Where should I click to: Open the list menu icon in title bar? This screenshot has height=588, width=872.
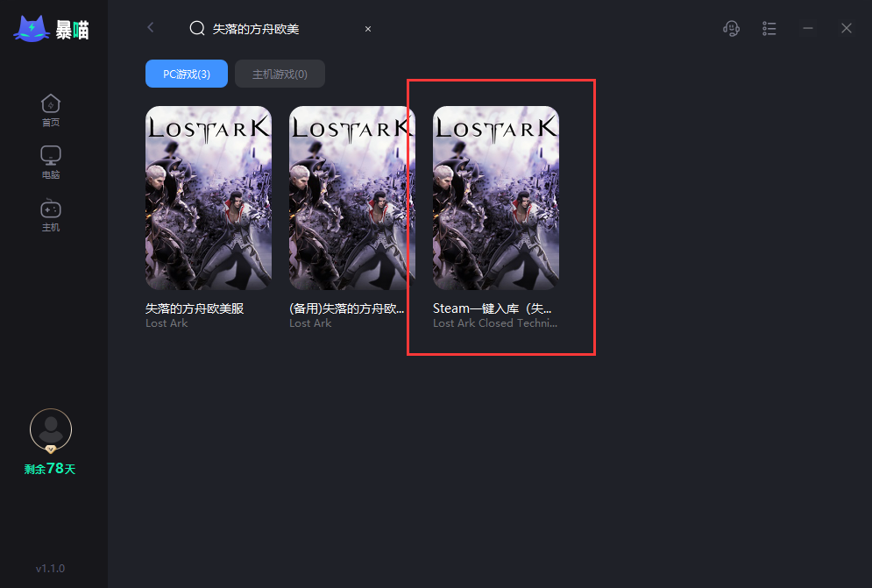[x=769, y=29]
